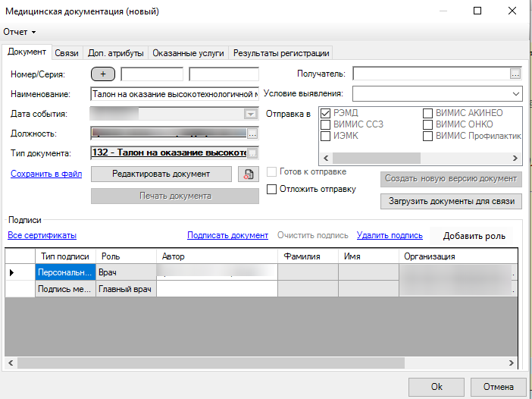Viewport: 532px width, 399px height.
Task: Click the Добавить роль button
Action: (474, 236)
